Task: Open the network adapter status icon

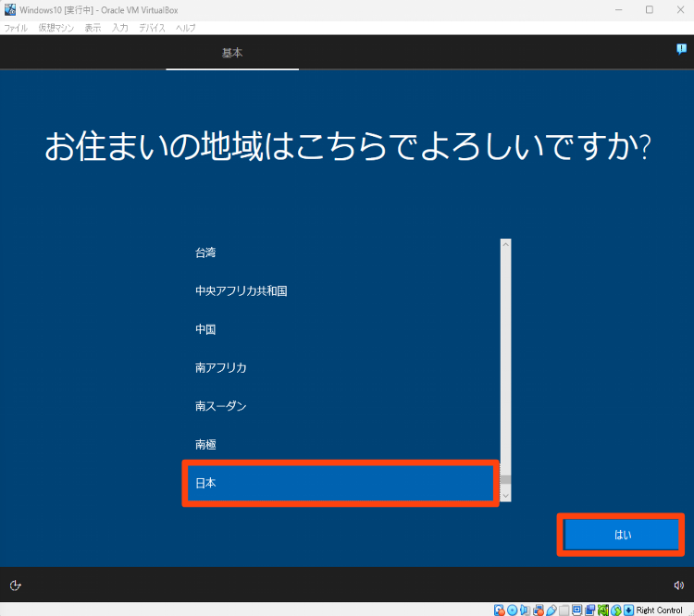Action: click(x=539, y=610)
